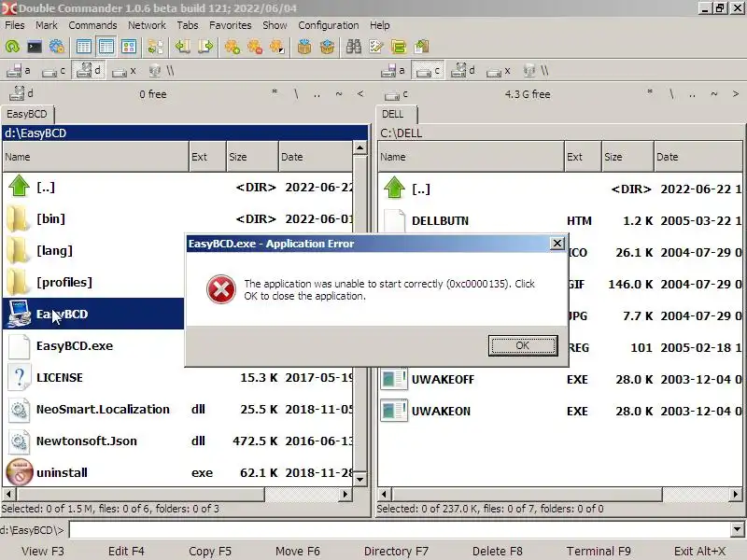Image resolution: width=747 pixels, height=560 pixels.
Task: Click right panel horizontal scrollbar right arrow
Action: point(736,495)
